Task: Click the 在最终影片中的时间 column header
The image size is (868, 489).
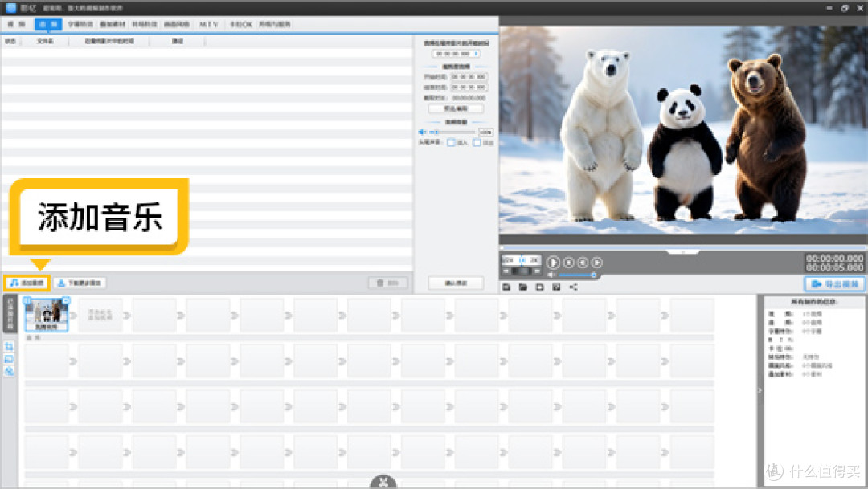Action: click(109, 41)
